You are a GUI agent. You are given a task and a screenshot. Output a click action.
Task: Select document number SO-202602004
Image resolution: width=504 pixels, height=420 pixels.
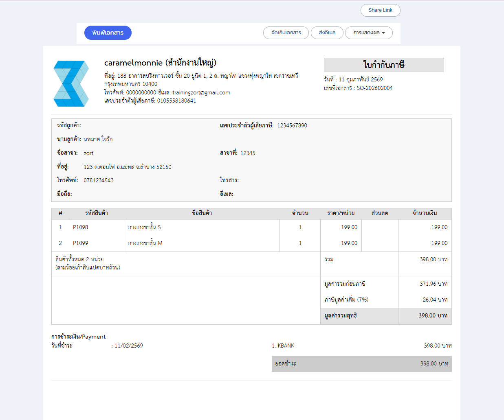tap(374, 88)
